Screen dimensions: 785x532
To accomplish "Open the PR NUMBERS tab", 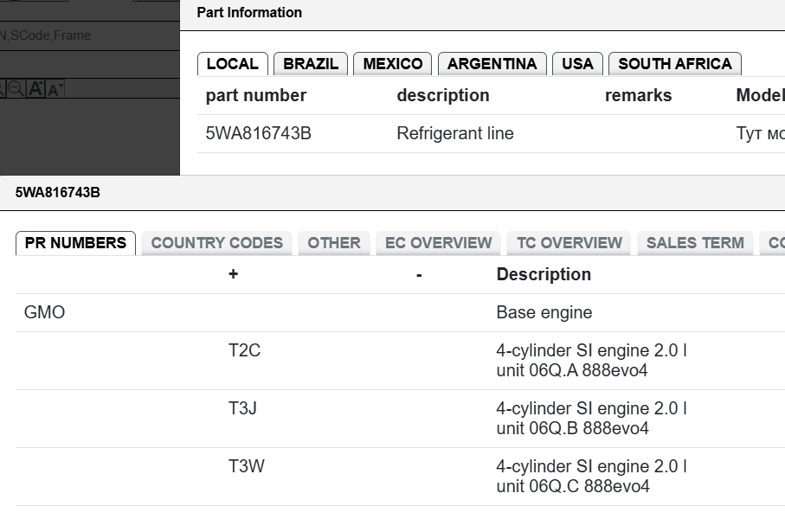I will (75, 243).
